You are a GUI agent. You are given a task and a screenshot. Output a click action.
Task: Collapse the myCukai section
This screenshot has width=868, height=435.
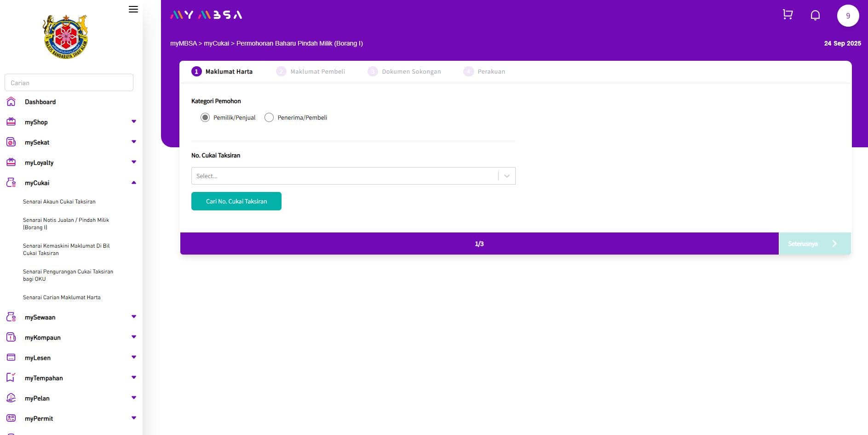134,182
